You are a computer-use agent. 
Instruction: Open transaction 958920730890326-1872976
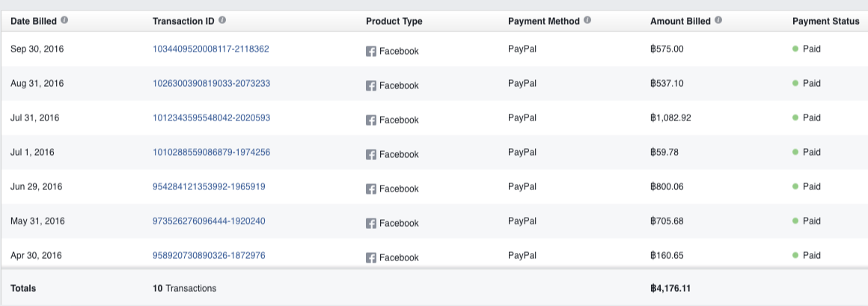pos(208,256)
